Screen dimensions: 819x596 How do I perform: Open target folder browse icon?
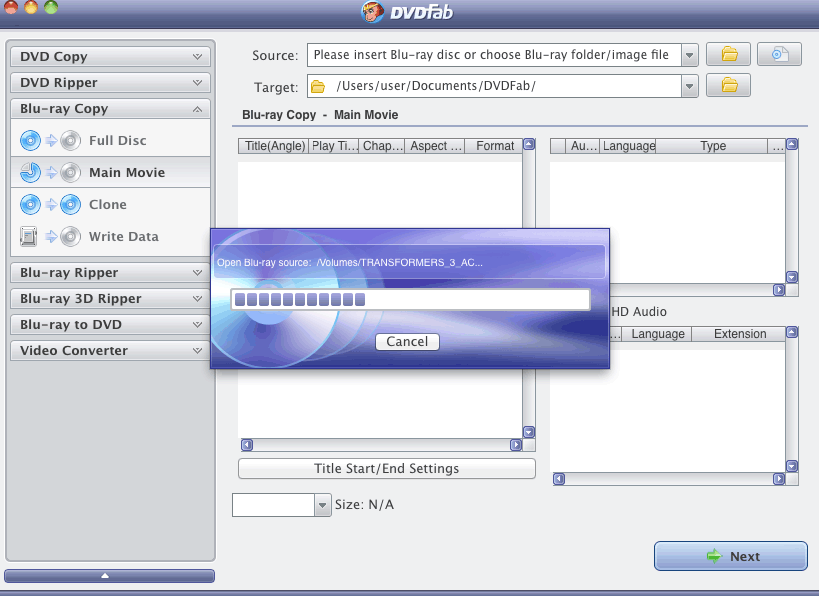[x=728, y=85]
